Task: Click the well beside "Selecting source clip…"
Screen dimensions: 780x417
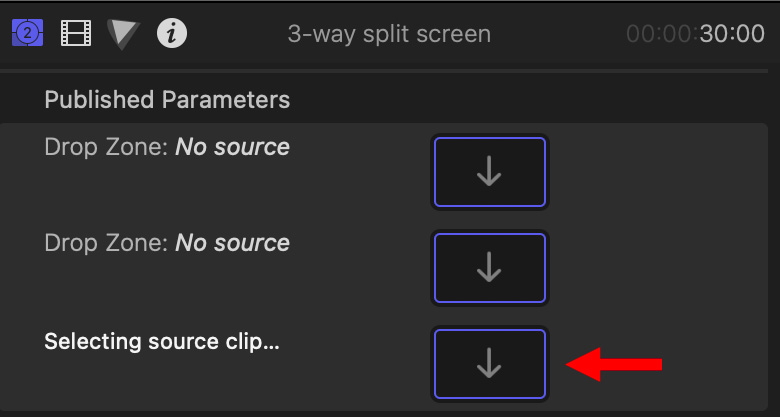Action: pyautogui.click(x=490, y=364)
